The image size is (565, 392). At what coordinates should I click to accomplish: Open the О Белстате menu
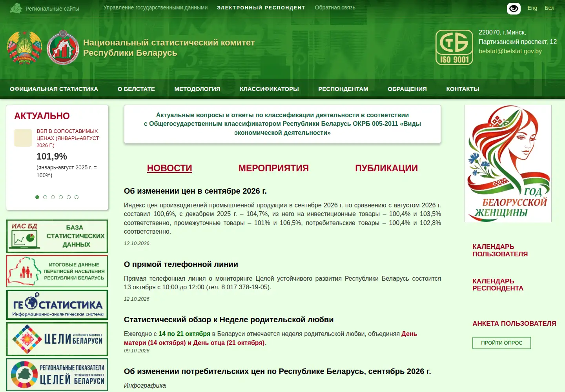coord(136,89)
